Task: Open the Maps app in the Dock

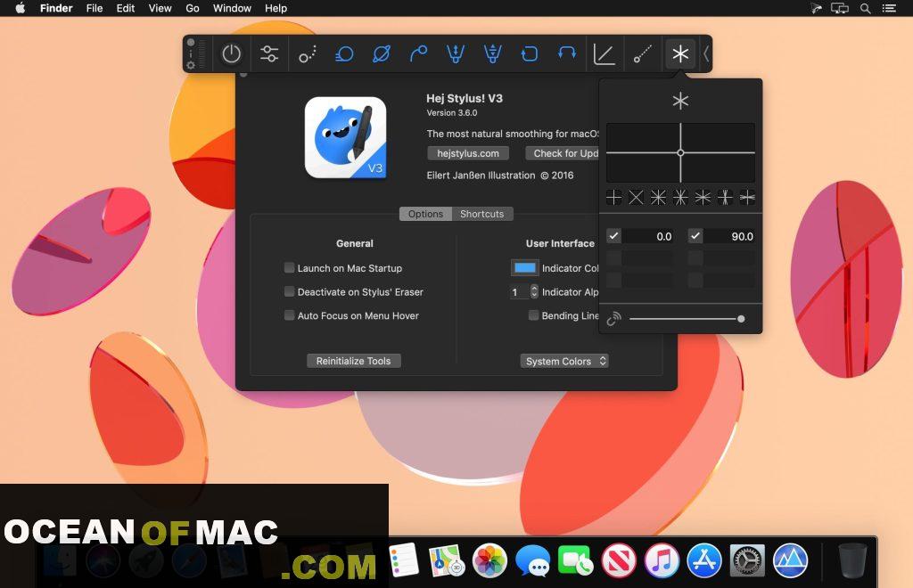Action: pyautogui.click(x=447, y=560)
